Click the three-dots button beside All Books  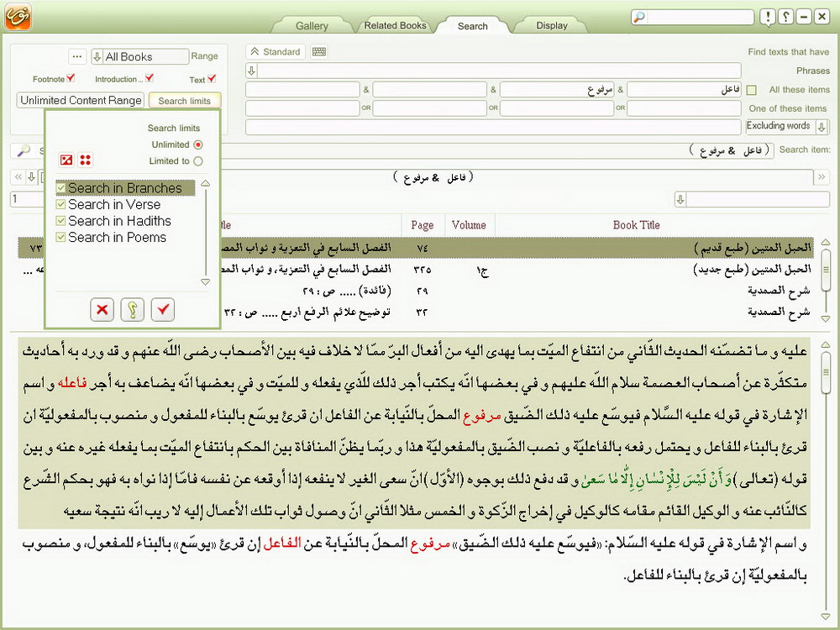tap(77, 56)
